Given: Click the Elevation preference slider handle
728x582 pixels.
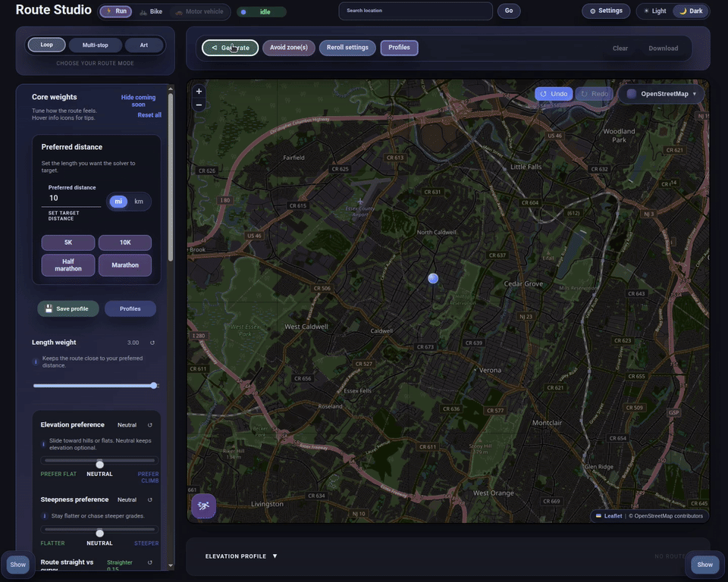Looking at the screenshot, I should click(100, 464).
